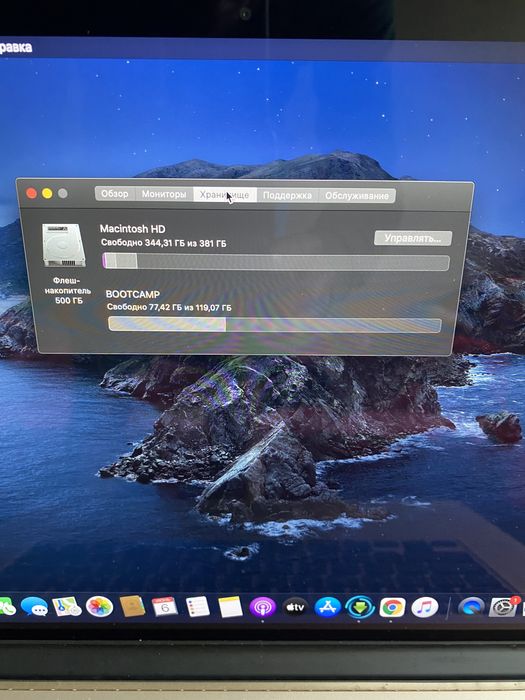Open Messages from the dock

(34, 606)
